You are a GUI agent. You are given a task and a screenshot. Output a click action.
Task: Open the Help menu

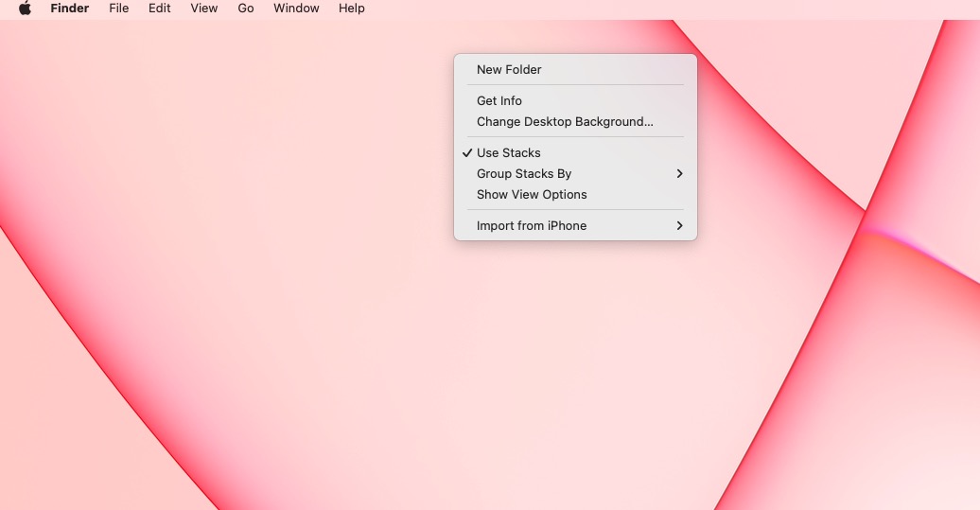(351, 9)
